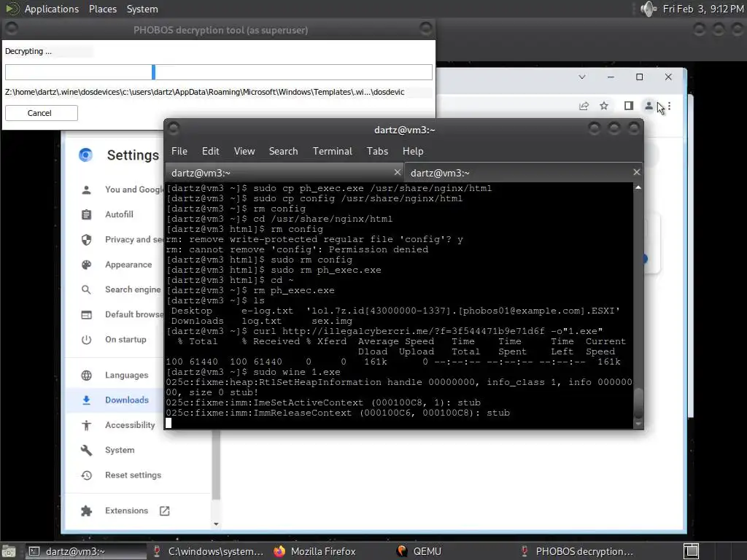Open the System section in Chrome Settings
Viewport: 747px width, 560px height.
(120, 450)
